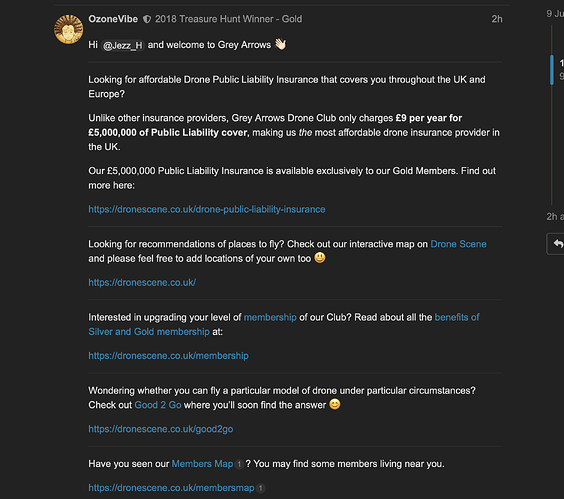Click the Members Map link
Viewport: 564px width, 499px height.
tap(202, 464)
